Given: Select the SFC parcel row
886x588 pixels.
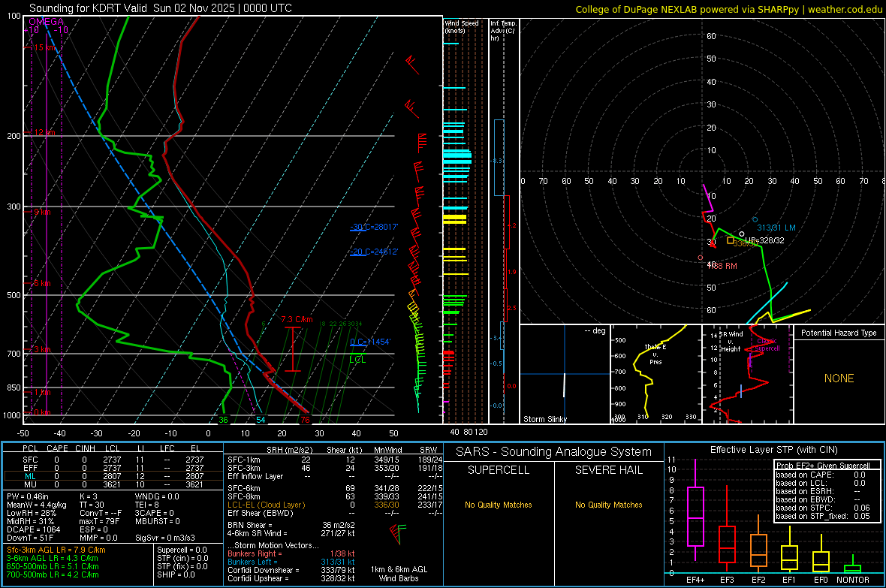Looking at the screenshot, I should [113, 460].
